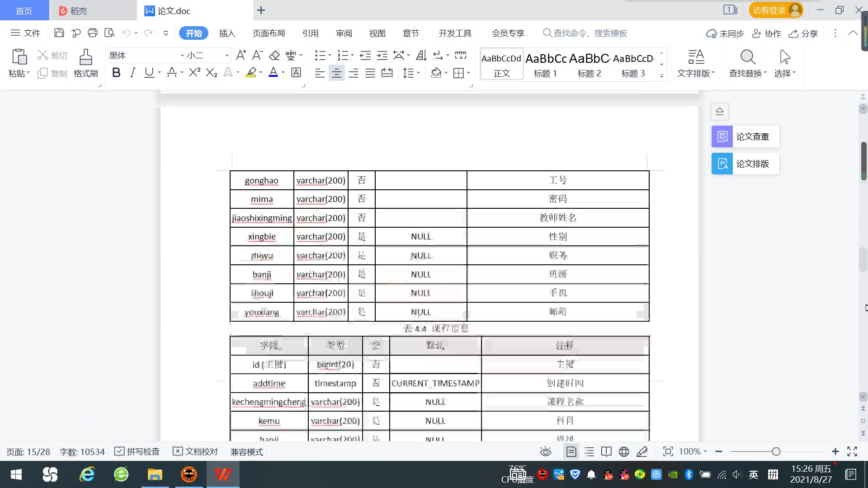Click the search command input field
Image resolution: width=868 pixels, height=488 pixels.
tap(590, 33)
